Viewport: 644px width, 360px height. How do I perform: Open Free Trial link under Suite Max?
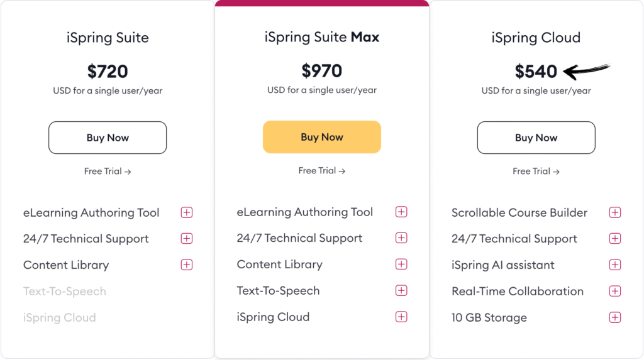click(322, 170)
